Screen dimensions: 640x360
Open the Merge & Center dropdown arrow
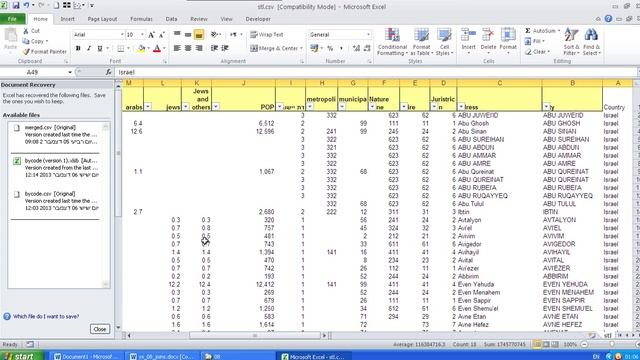302,48
